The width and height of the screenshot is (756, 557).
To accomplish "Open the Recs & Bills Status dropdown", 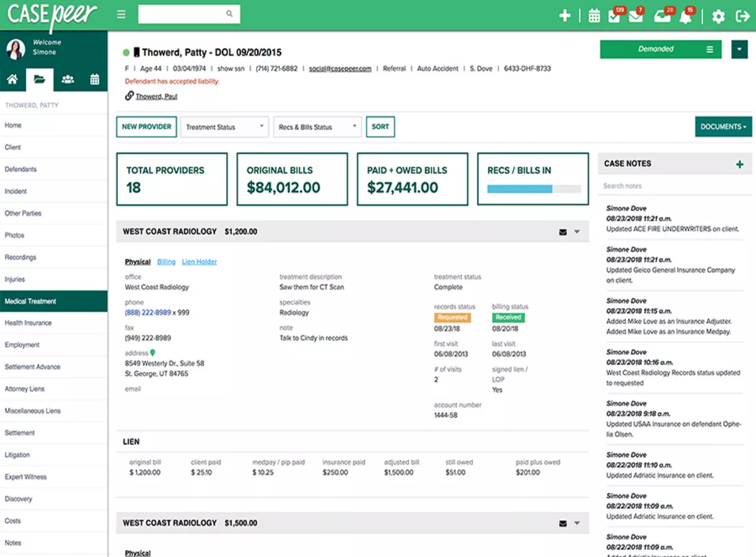I will 317,127.
